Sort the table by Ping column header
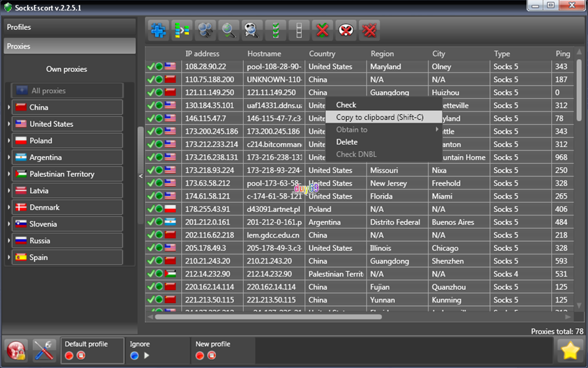The width and height of the screenshot is (588, 368). point(562,54)
